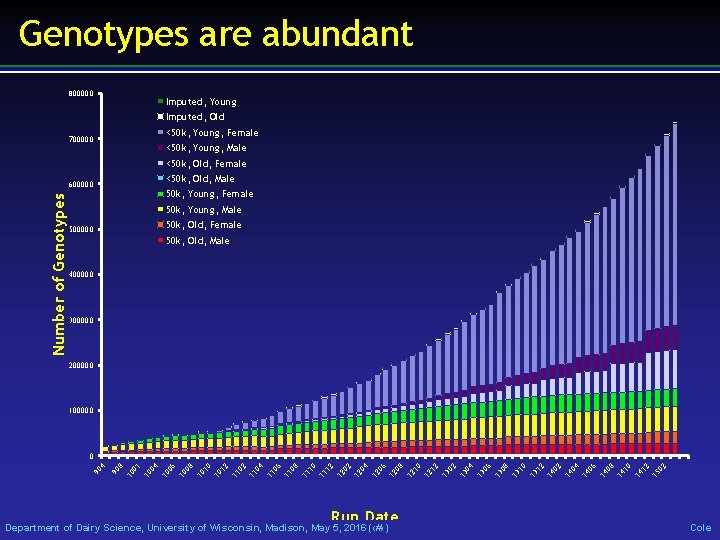Click the 'Imputed, Young' legend color swatch
This screenshot has width=720, height=540.
pyautogui.click(x=160, y=101)
